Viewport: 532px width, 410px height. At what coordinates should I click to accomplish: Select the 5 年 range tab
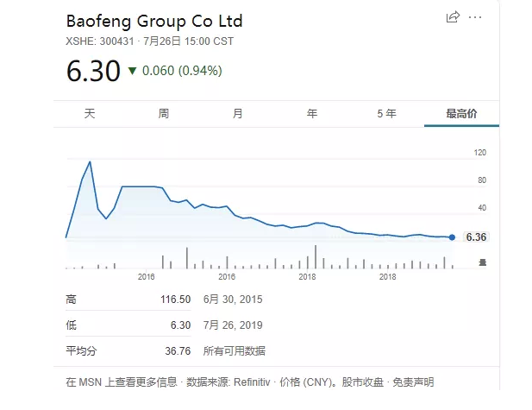point(386,114)
